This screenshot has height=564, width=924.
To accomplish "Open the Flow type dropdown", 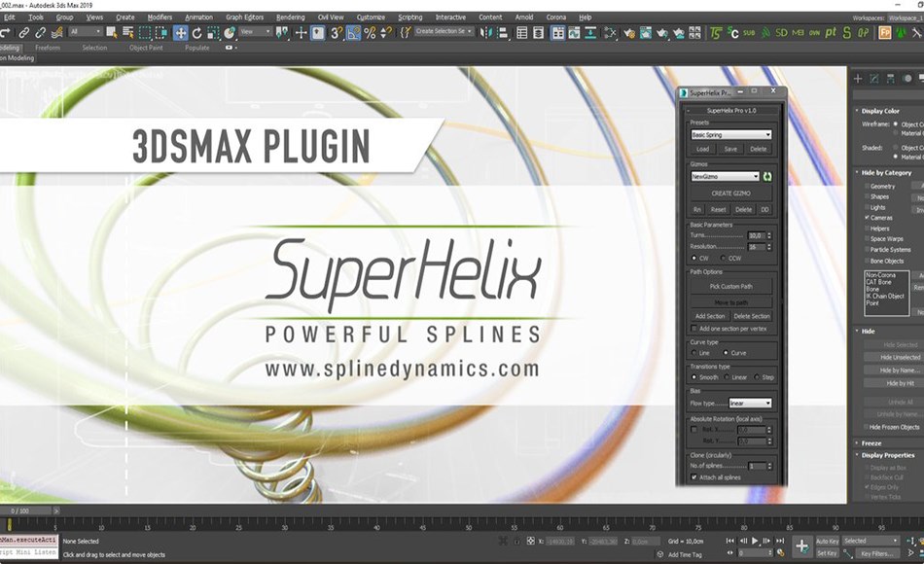I will pos(750,403).
